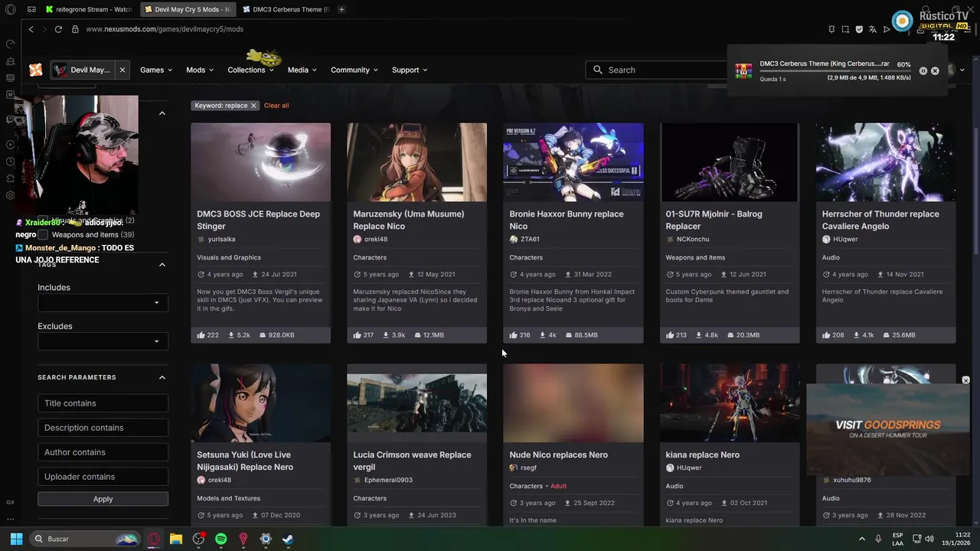Click the 'Author contains' field
This screenshot has height=551, width=980.
coord(103,452)
